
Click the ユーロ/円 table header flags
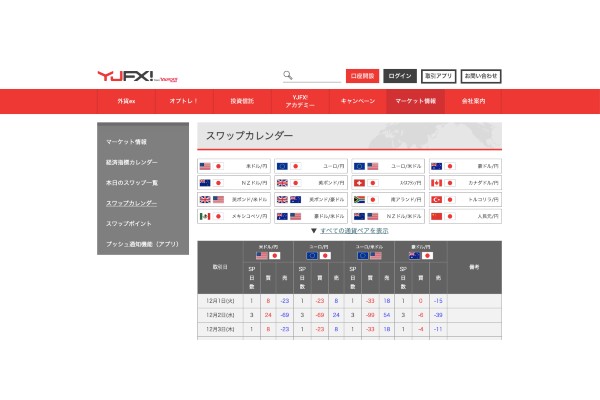click(318, 256)
